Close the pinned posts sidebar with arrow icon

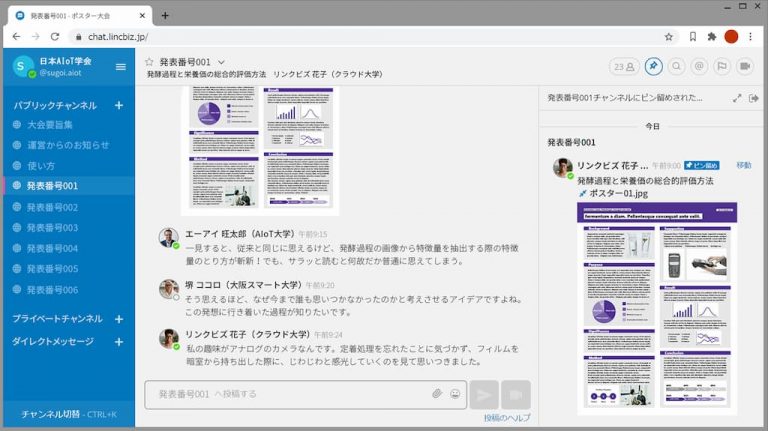click(x=754, y=98)
